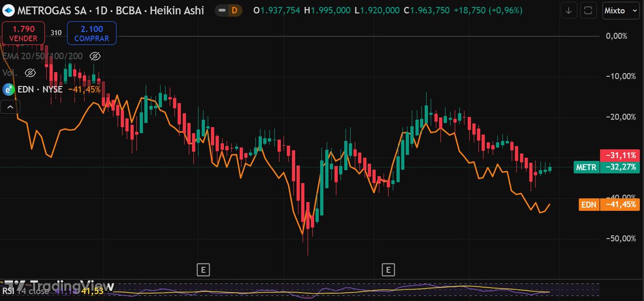Select the EMA 20/50/100/200 indicator label
Screen dimensions: 644x301
(x=43, y=56)
